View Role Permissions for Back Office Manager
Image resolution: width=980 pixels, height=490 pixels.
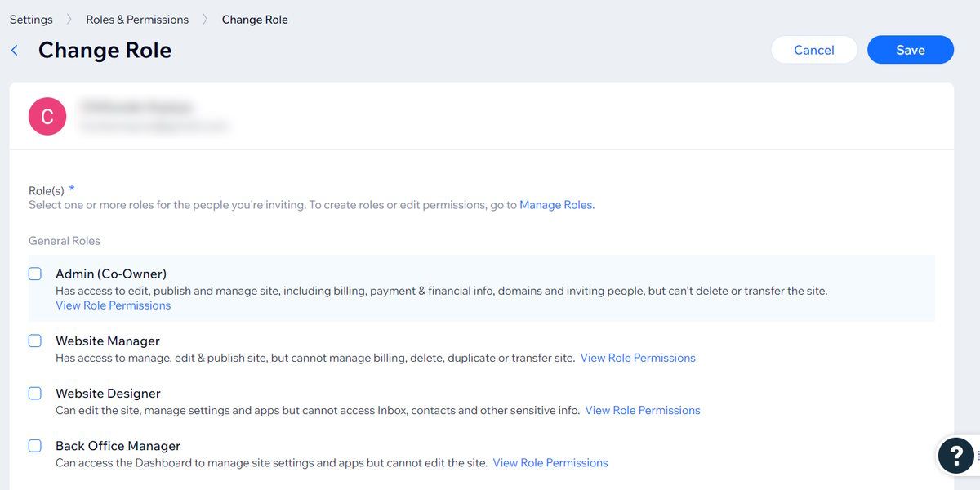(x=550, y=462)
